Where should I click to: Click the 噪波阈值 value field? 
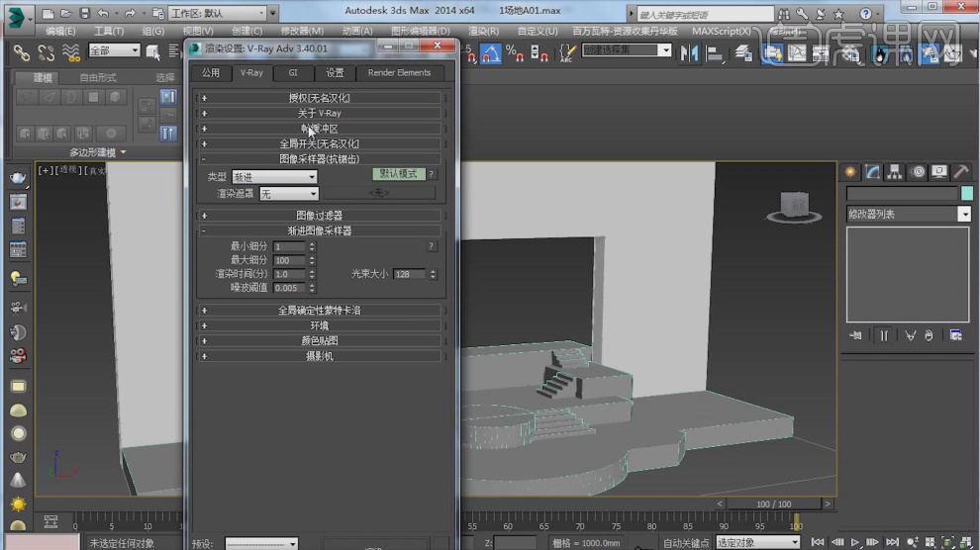[289, 288]
